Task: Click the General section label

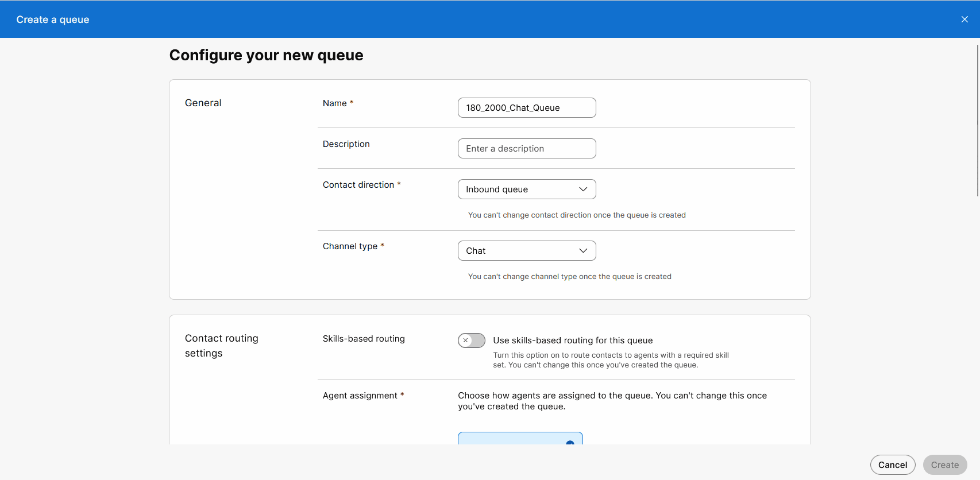Action: tap(203, 103)
